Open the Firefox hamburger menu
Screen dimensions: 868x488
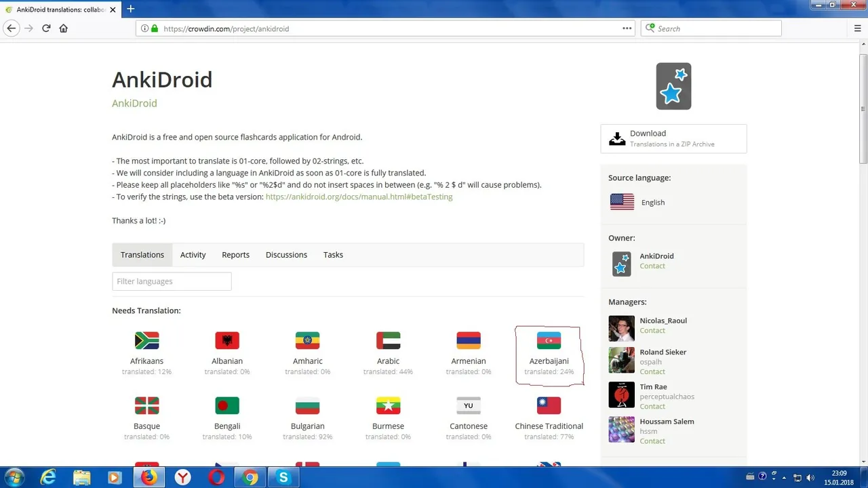(x=858, y=28)
